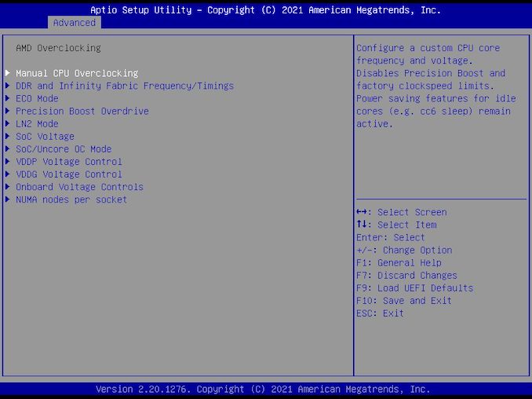Click the 'F10: Save and Exit' hint
The image size is (532, 399).
404,301
